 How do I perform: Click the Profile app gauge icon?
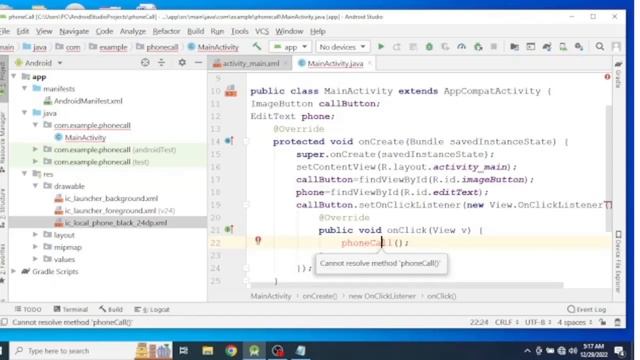pos(462,47)
